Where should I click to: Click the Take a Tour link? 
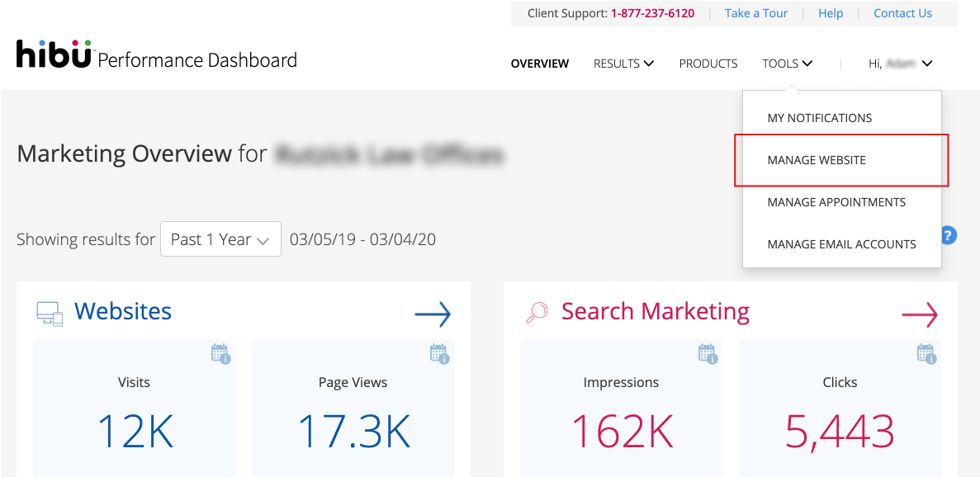click(x=756, y=13)
